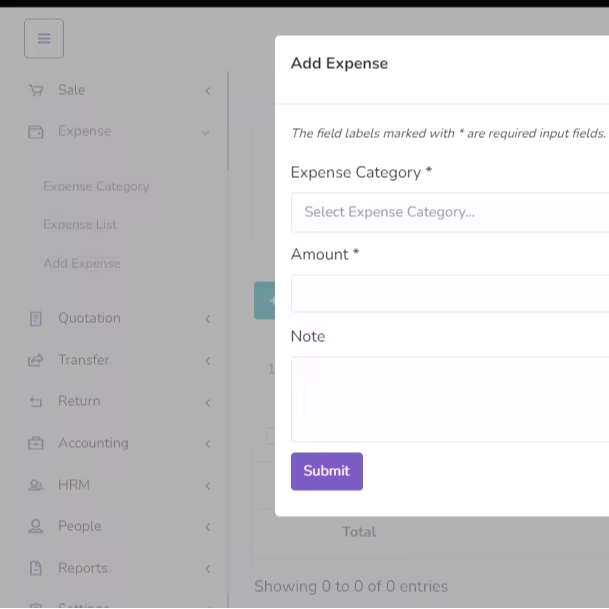This screenshot has width=609, height=609.
Task: Expand the Return menu chevron
Action: coord(208,403)
